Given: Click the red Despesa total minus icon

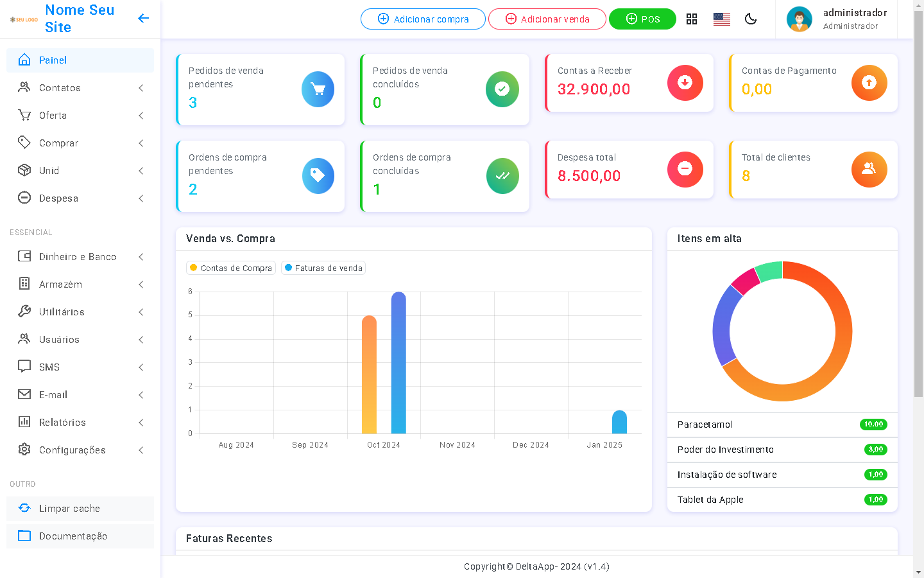Looking at the screenshot, I should coord(685,170).
